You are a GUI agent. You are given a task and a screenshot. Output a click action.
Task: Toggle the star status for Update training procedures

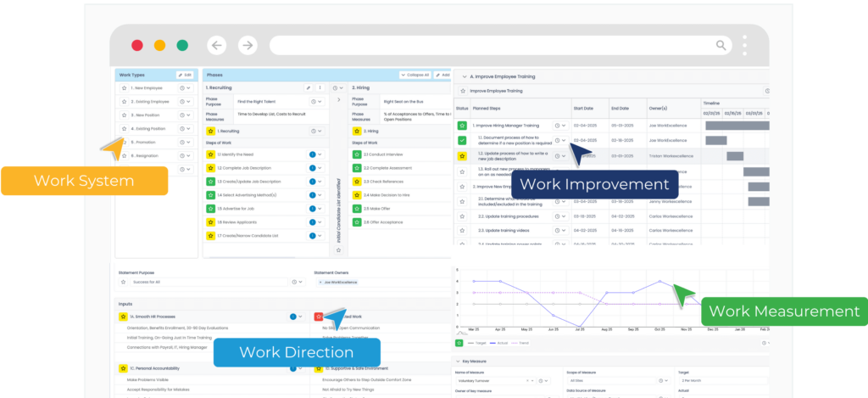[x=462, y=216]
